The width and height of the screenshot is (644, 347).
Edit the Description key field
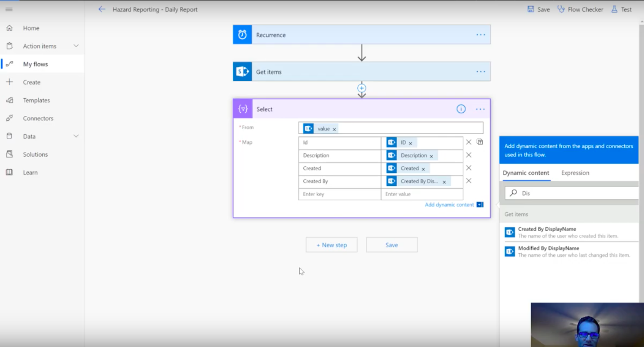339,156
